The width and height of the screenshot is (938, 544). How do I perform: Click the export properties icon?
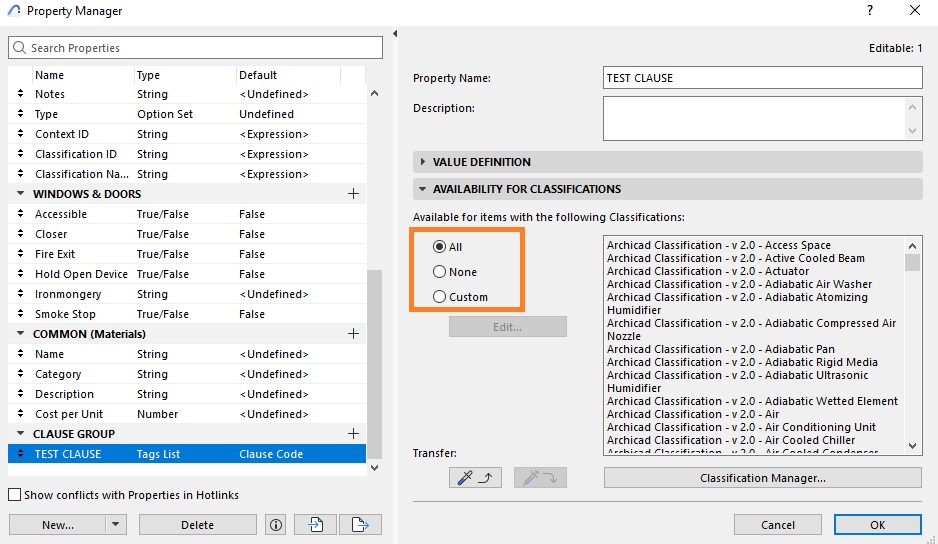coord(360,525)
